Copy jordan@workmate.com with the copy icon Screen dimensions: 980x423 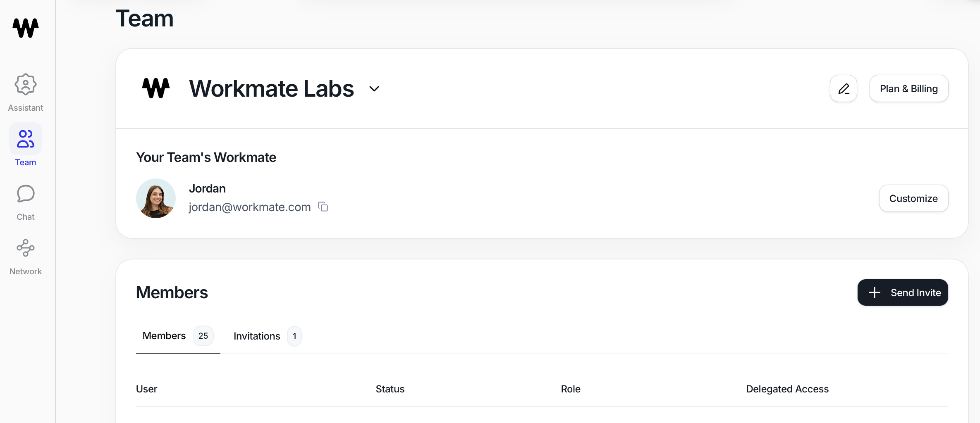click(323, 207)
